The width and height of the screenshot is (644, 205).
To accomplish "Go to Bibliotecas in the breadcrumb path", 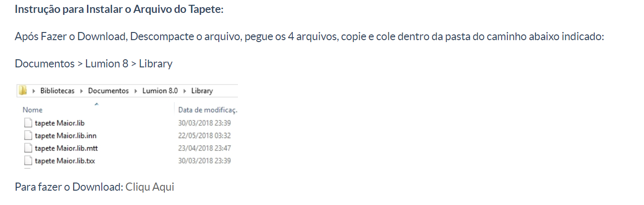I will tap(57, 91).
